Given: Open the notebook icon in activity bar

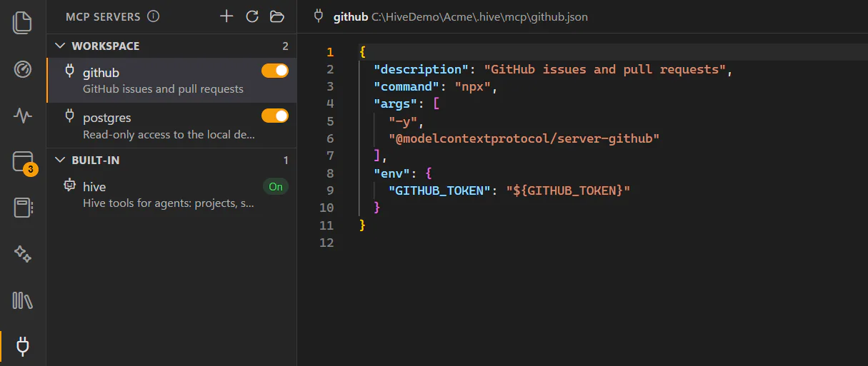Looking at the screenshot, I should pos(23,208).
